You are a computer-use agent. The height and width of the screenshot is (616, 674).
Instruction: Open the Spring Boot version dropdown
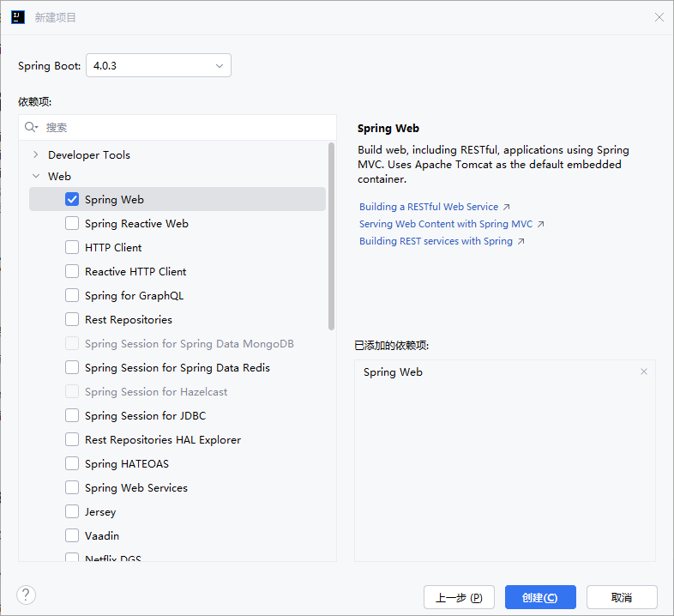tap(159, 65)
